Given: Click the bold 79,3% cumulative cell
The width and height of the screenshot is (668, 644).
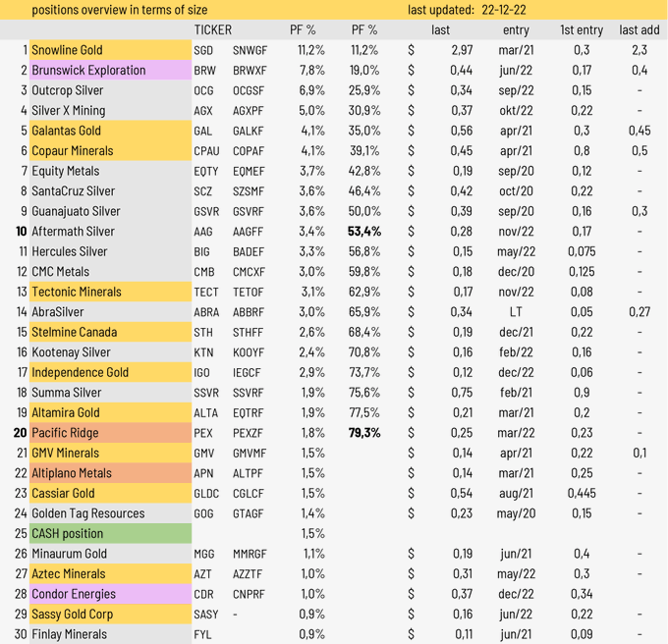Looking at the screenshot, I should 363,433.
